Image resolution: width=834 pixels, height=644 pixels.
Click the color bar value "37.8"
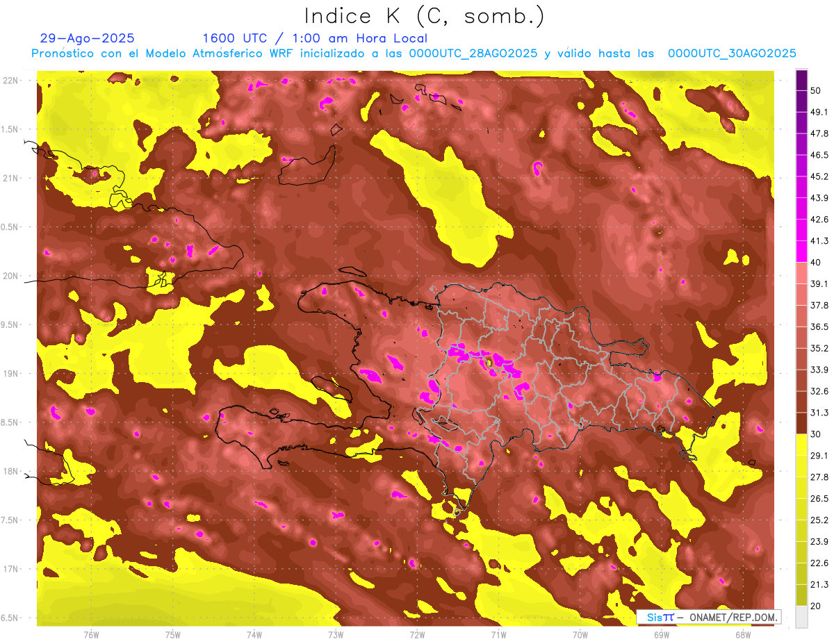[x=819, y=305]
